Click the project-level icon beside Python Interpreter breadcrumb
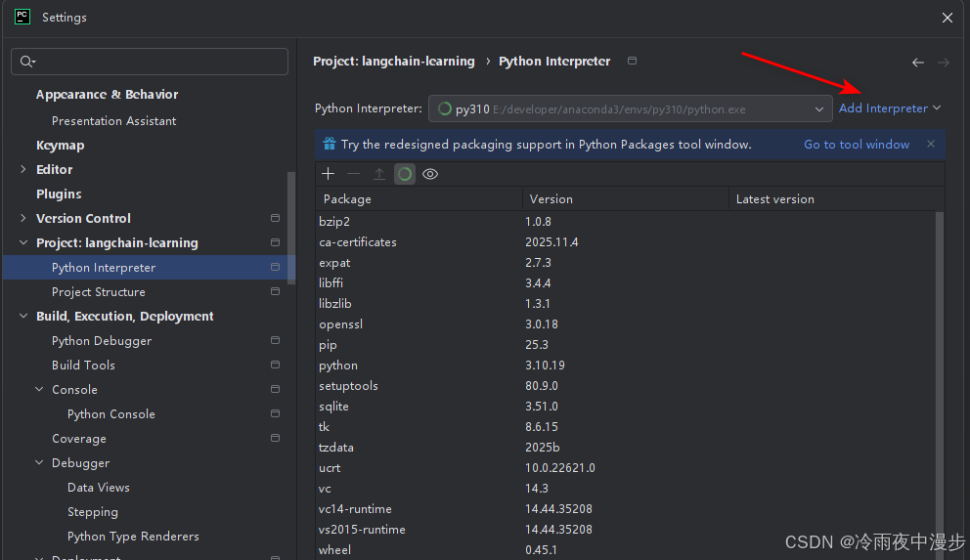The height and width of the screenshot is (560, 970). click(632, 61)
